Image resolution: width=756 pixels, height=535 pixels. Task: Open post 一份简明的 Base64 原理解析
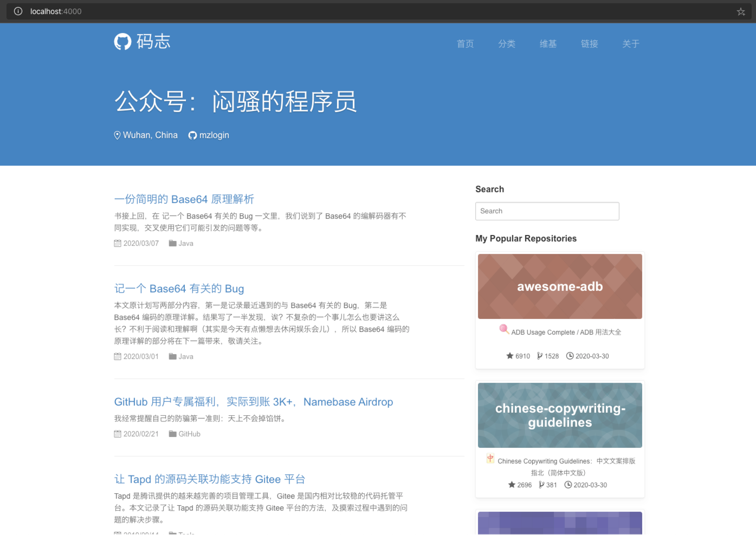(184, 199)
